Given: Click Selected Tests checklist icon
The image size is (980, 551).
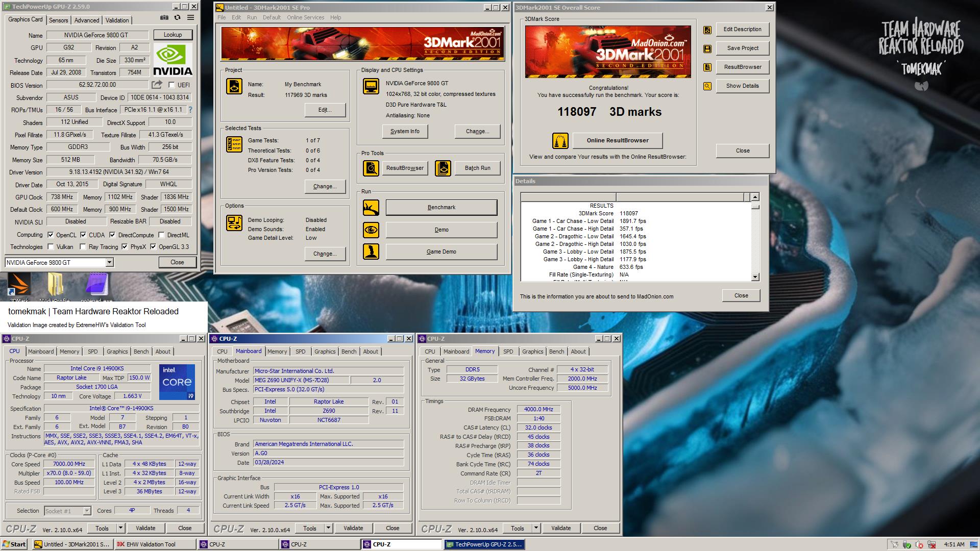Looking at the screenshot, I should click(234, 144).
